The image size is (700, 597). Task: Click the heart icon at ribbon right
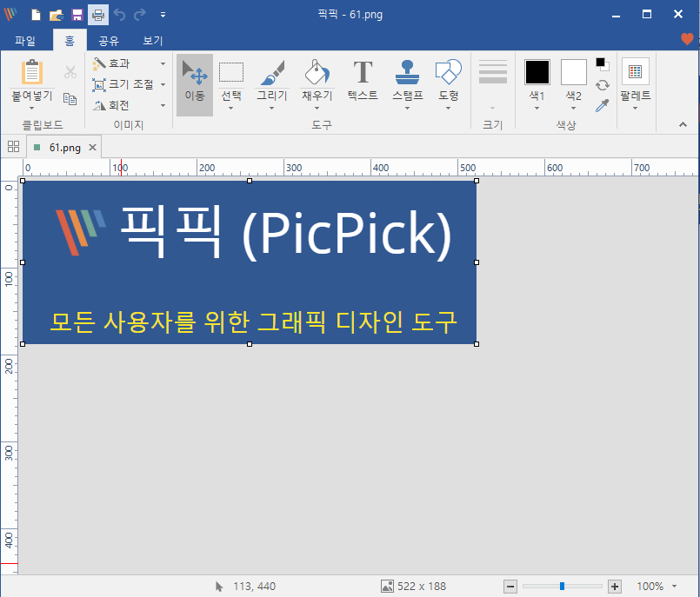[687, 39]
